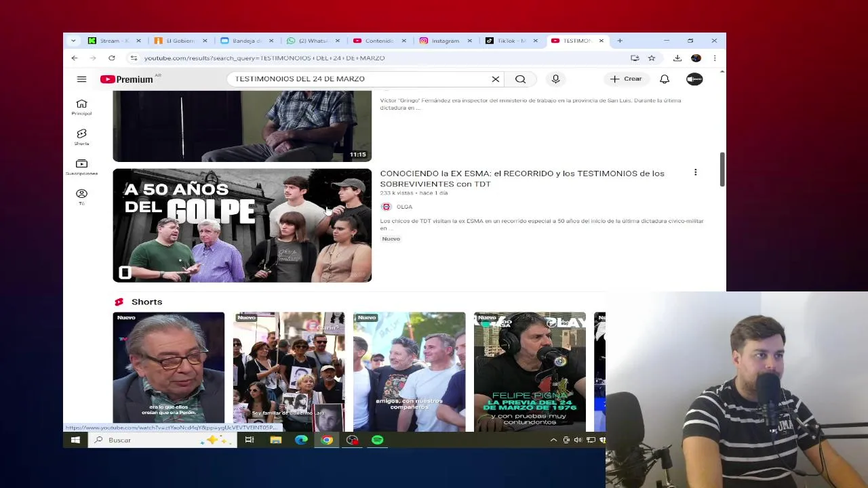Start voice search with the microphone
This screenshot has height=488, width=868.
pyautogui.click(x=555, y=79)
